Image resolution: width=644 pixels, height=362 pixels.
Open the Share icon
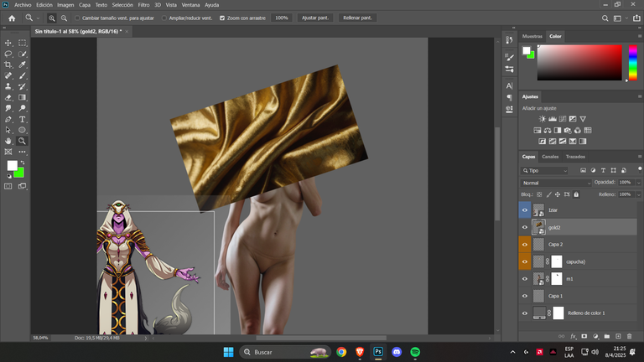pyautogui.click(x=636, y=18)
